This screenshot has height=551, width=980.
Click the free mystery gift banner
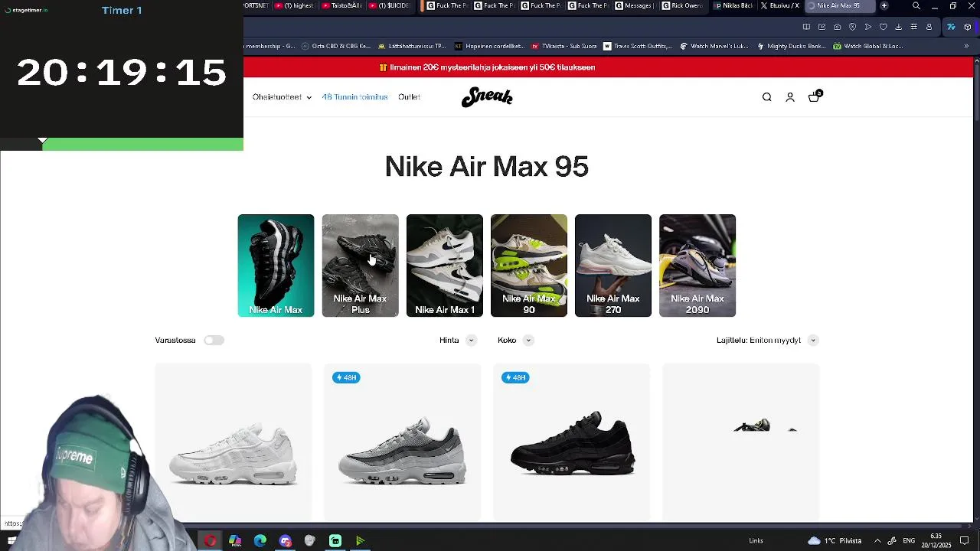point(487,67)
